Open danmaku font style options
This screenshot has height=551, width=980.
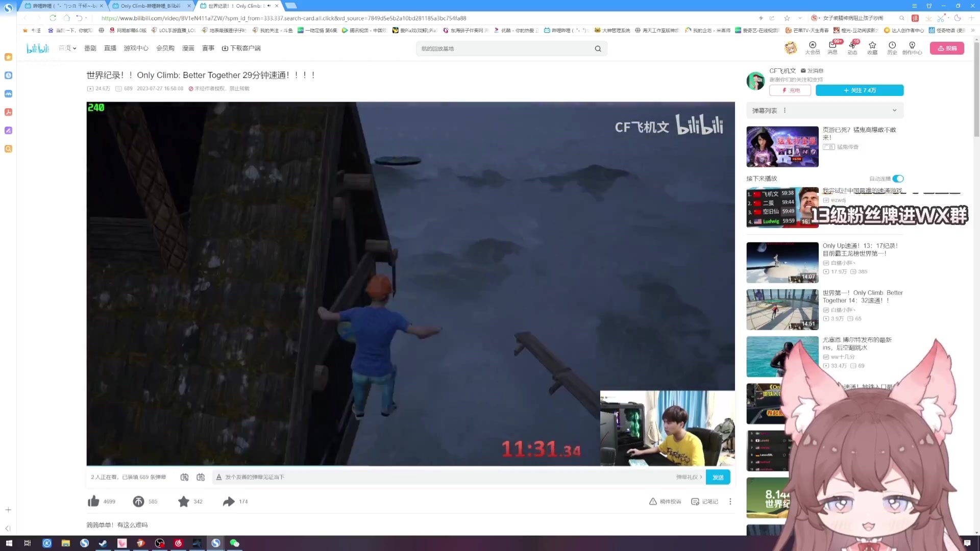pos(219,477)
